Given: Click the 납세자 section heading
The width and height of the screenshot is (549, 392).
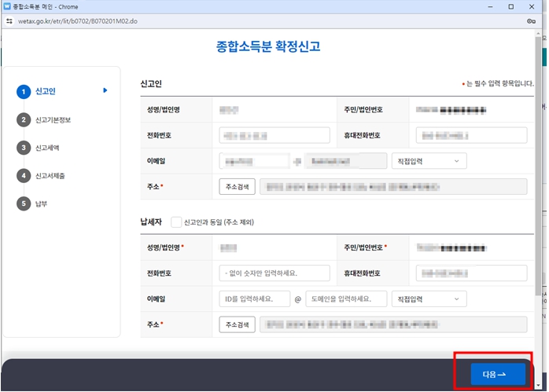Looking at the screenshot, I should pyautogui.click(x=151, y=222).
